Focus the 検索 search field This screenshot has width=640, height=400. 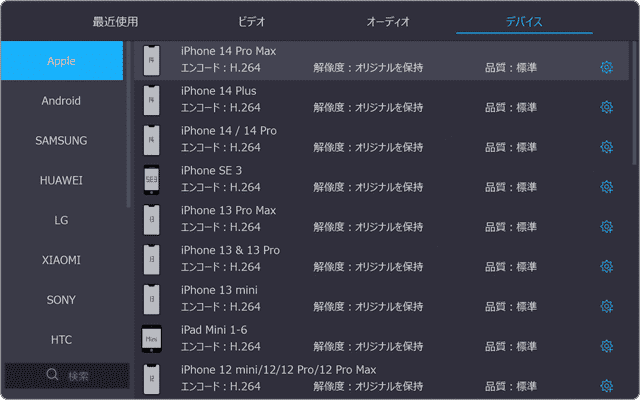(67, 376)
